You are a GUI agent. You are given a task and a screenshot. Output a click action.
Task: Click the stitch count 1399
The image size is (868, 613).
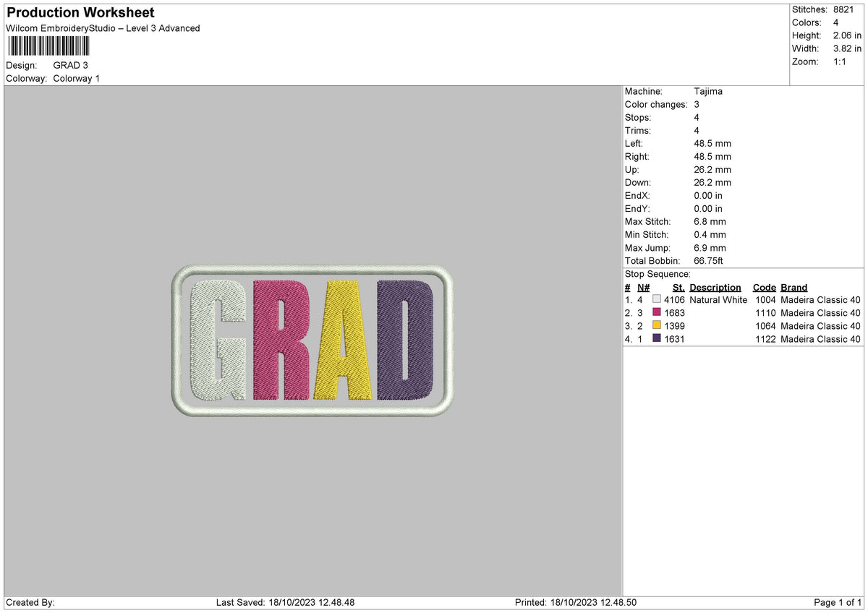click(674, 325)
